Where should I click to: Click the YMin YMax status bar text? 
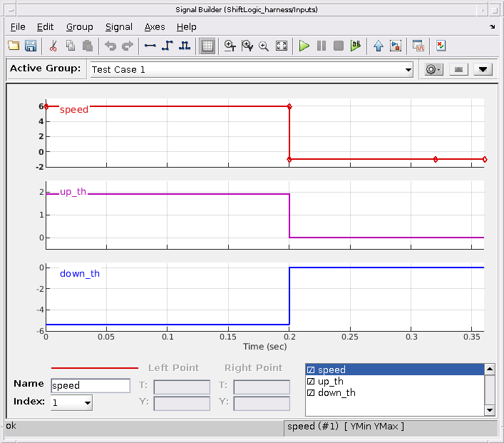pos(374,427)
